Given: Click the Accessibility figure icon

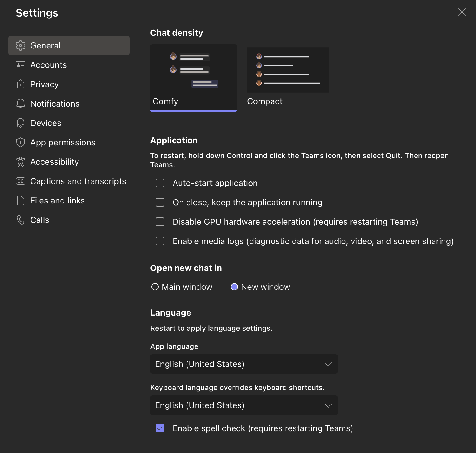Looking at the screenshot, I should (21, 162).
